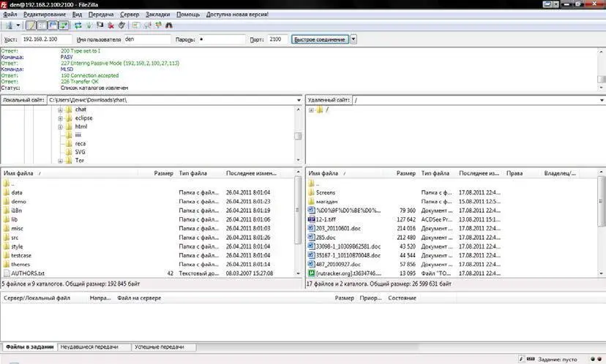Click the Хост input field

46,39
